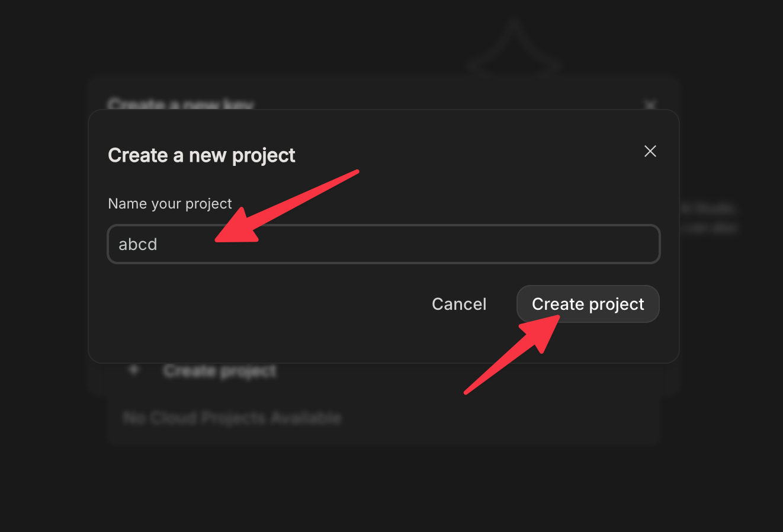Click the empty dialog area below the Cancel button
This screenshot has width=783, height=532.
[459, 341]
